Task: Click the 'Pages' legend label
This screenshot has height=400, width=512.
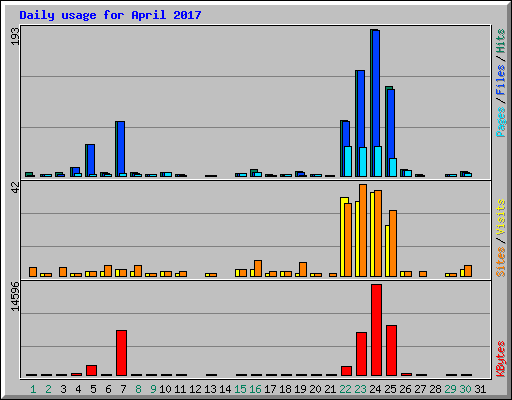Action: tap(501, 122)
